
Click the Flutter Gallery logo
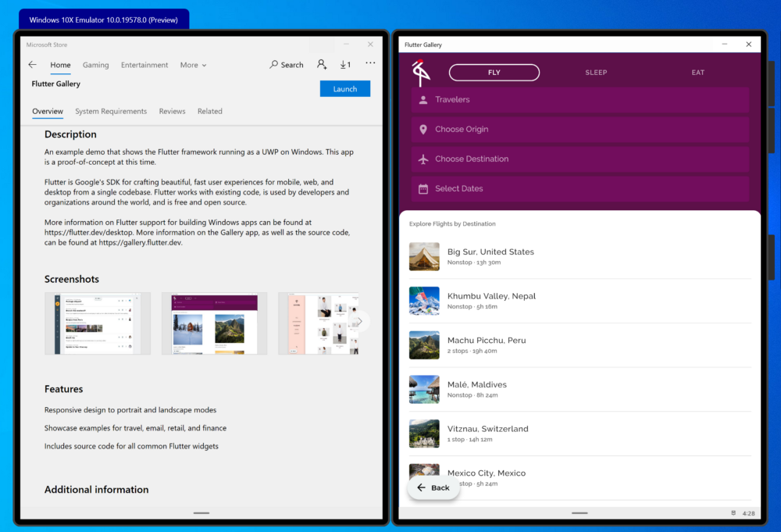point(421,72)
